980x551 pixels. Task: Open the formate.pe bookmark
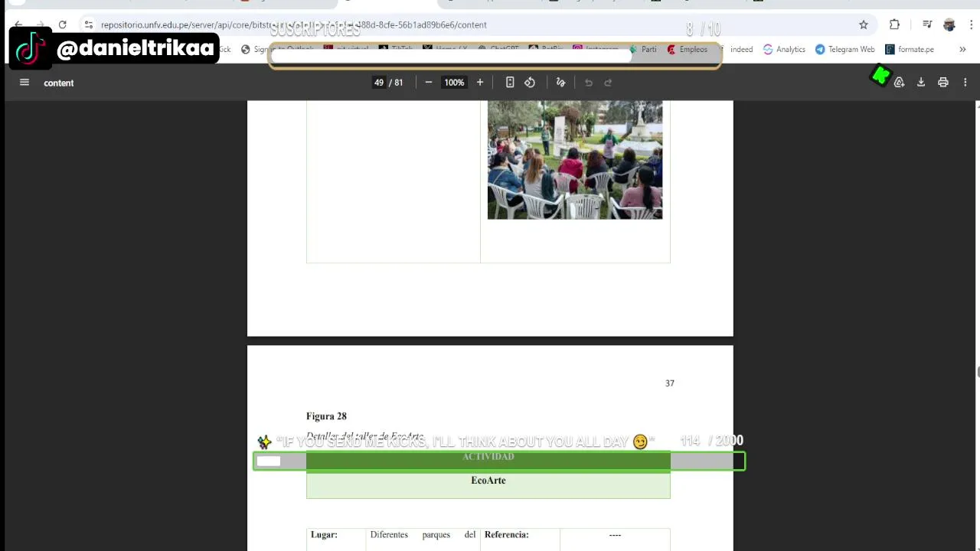pyautogui.click(x=910, y=49)
